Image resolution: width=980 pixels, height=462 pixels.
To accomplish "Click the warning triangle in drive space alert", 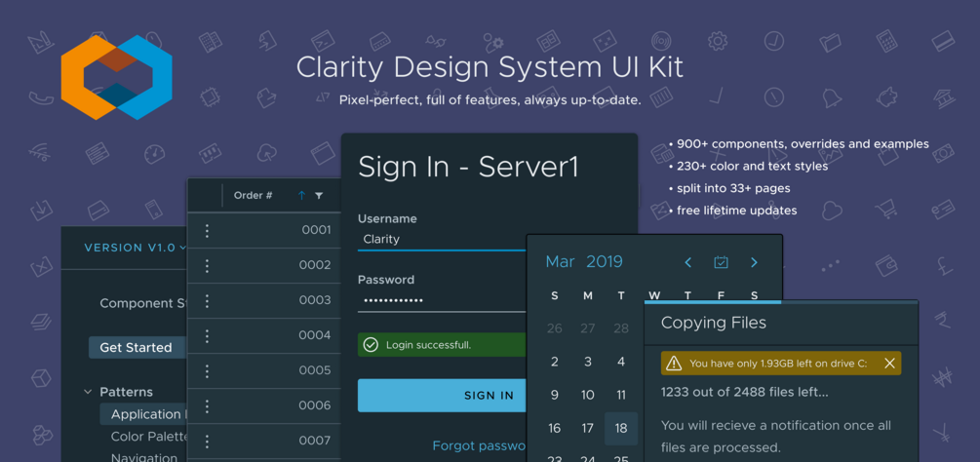I will point(673,363).
